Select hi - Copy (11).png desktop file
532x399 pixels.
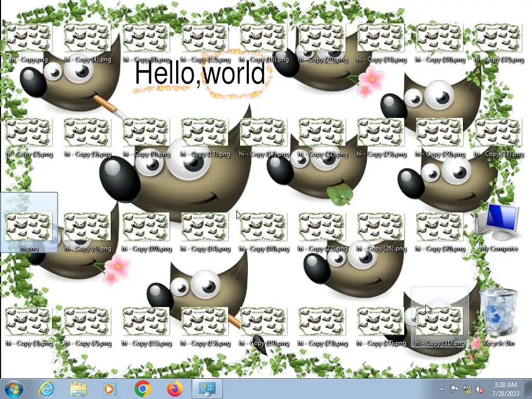[x=146, y=327]
